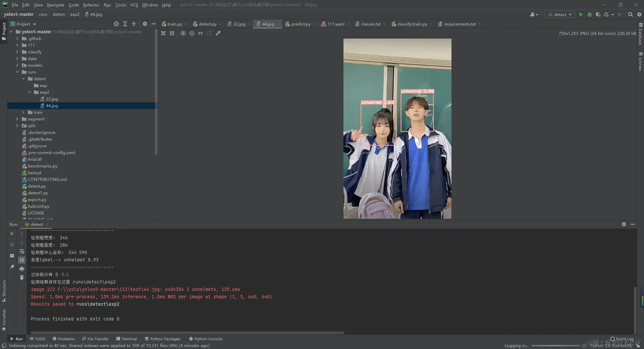Expand the classify folder
This screenshot has width=644, height=349.
pos(17,52)
